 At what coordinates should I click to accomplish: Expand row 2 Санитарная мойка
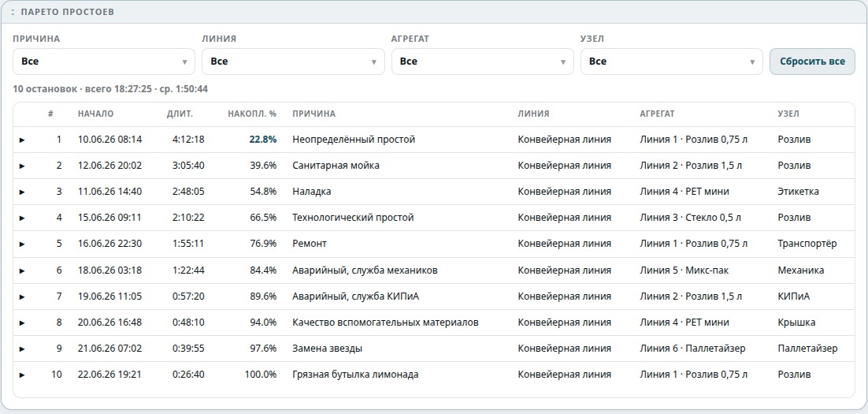(x=22, y=166)
